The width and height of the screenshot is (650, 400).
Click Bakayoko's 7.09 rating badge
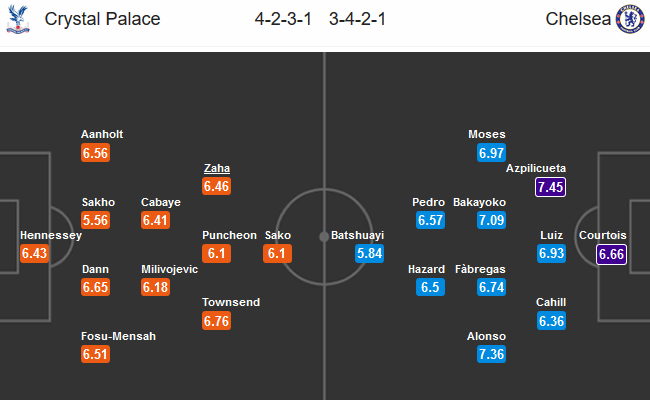pyautogui.click(x=491, y=220)
